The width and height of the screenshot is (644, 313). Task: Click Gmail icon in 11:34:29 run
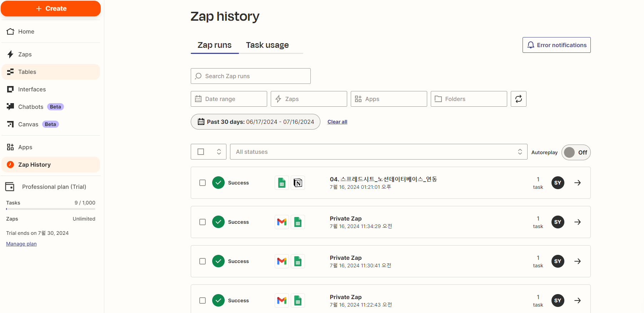pos(282,222)
